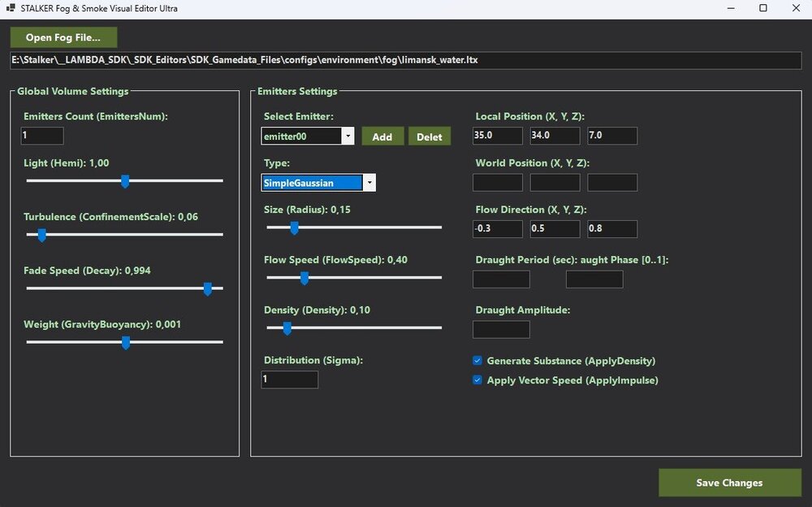Image resolution: width=812 pixels, height=507 pixels.
Task: Click the World Position Y field
Action: point(555,183)
